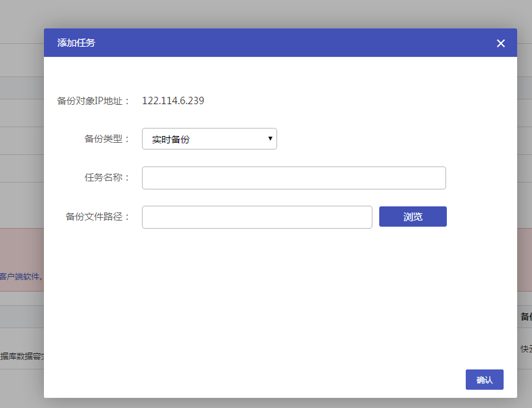Close the 添加任务 dialog with the X

click(x=500, y=43)
